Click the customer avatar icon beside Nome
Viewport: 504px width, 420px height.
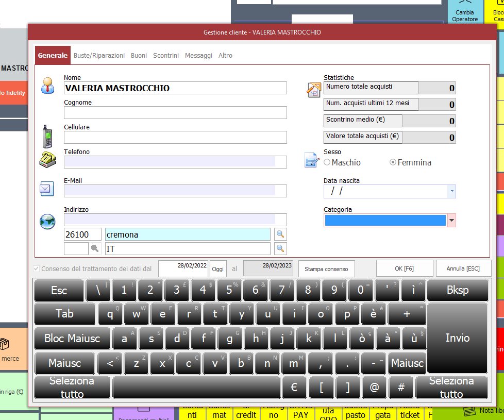(48, 85)
